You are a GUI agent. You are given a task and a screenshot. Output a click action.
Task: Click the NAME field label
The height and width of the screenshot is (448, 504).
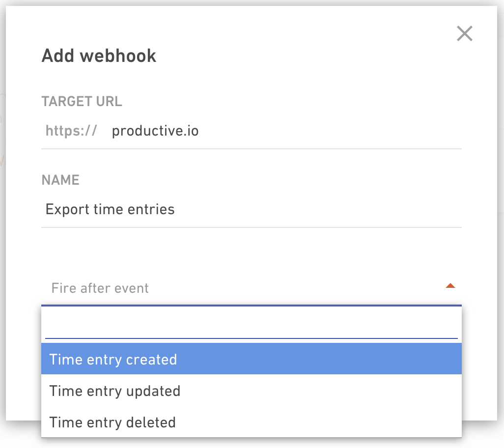(60, 180)
